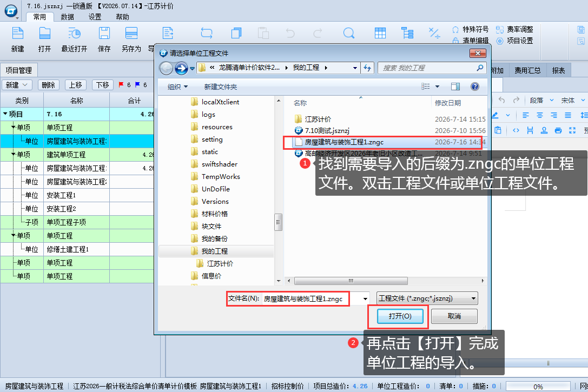Click the 打开(O) button in dialog
The height and width of the screenshot is (392, 588).
(x=400, y=316)
